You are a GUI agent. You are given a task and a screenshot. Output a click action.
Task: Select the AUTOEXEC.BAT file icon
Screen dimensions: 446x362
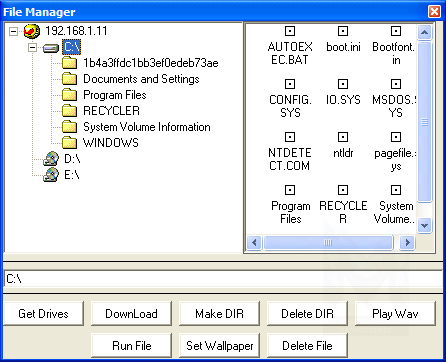(290, 31)
